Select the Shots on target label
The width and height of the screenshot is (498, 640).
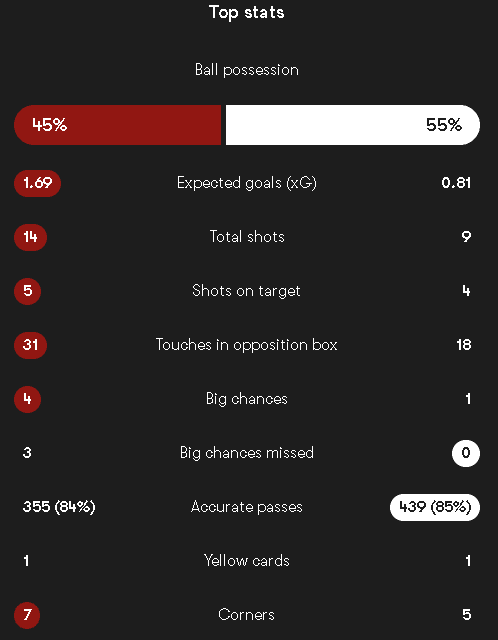pyautogui.click(x=247, y=291)
